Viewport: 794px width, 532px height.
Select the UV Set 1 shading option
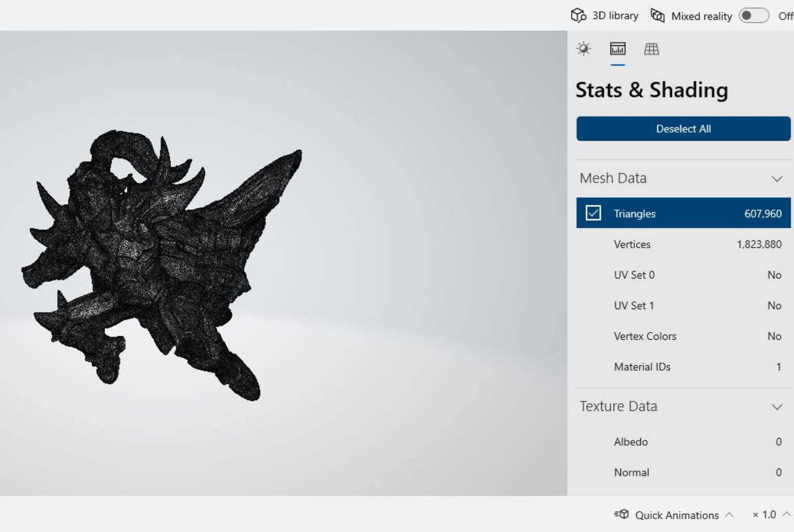683,305
